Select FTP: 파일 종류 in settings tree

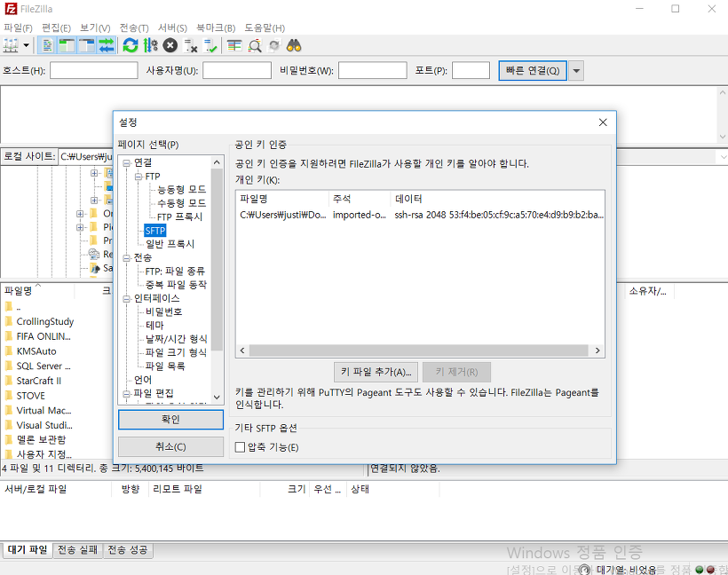[x=175, y=271]
